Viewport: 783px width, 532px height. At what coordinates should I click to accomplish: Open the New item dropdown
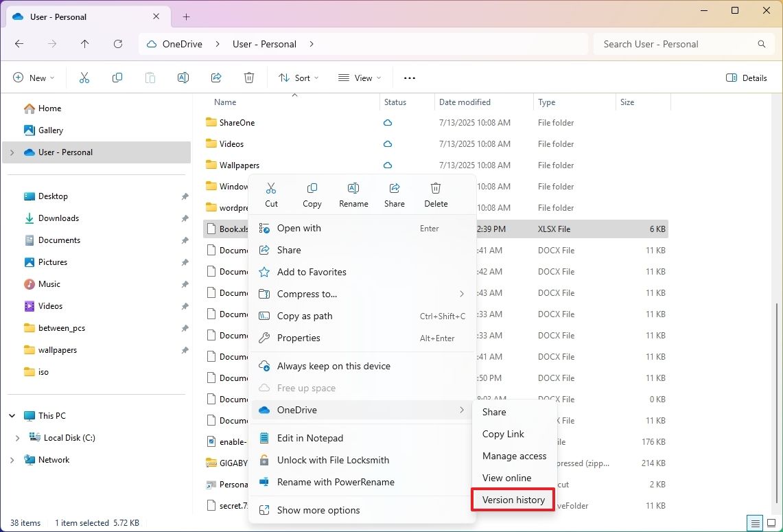pyautogui.click(x=34, y=78)
